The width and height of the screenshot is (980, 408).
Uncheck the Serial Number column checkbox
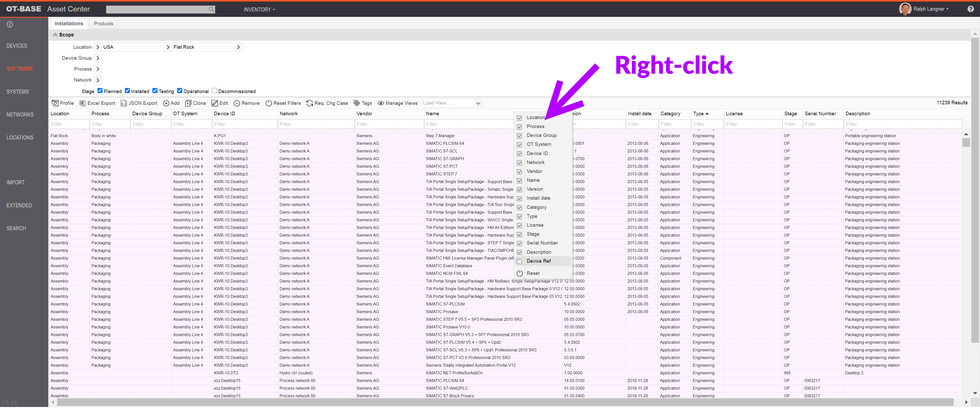519,243
